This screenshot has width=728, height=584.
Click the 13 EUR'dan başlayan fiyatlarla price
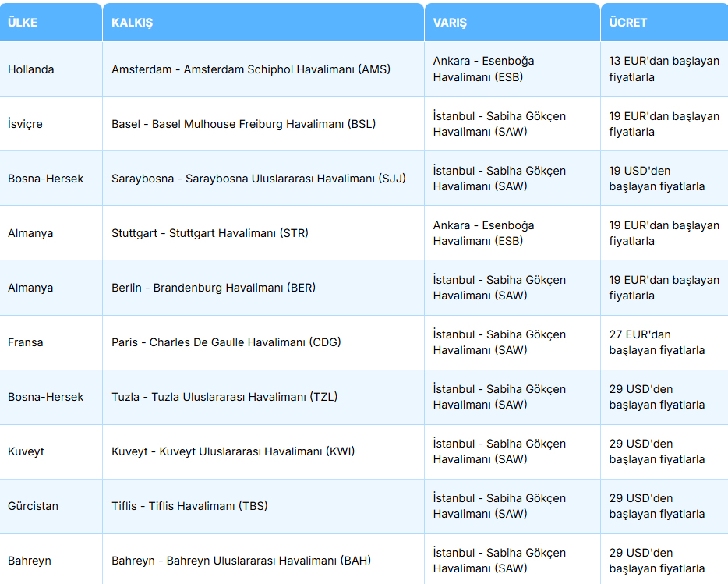[x=664, y=69]
